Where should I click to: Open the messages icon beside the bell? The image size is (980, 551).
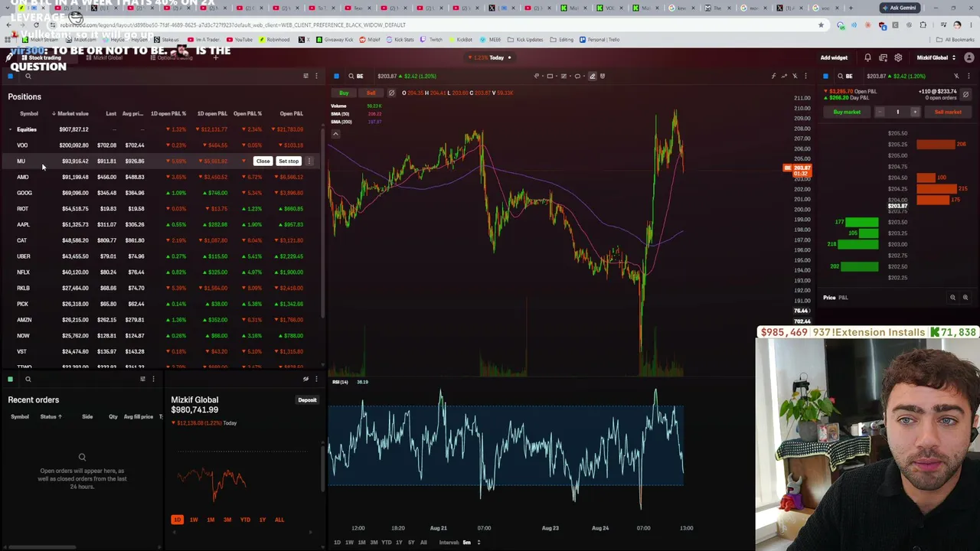click(883, 57)
